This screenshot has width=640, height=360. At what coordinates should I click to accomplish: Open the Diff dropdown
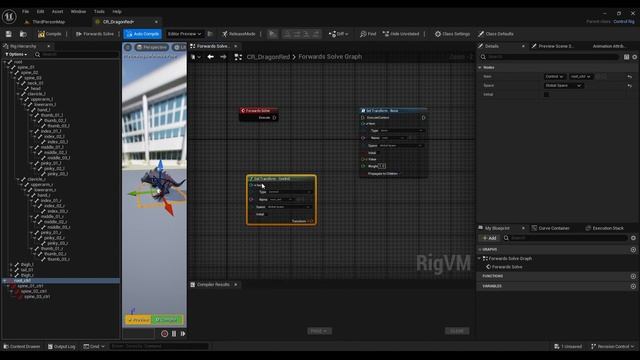[338, 34]
